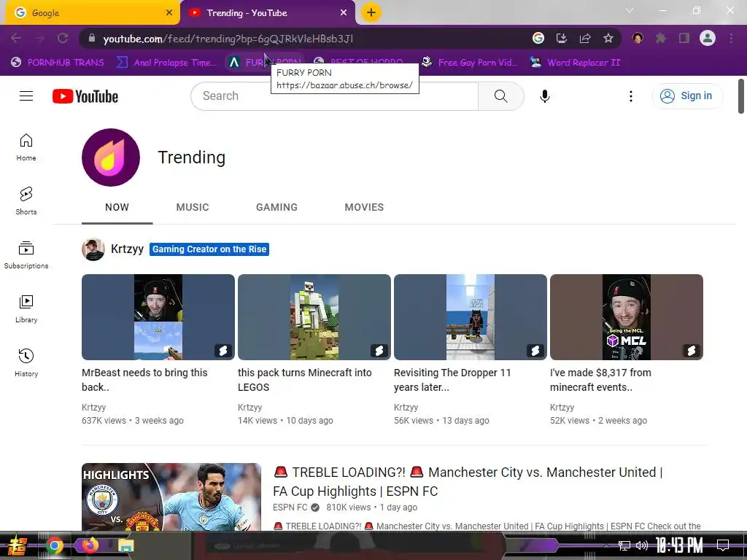
Task: Open Library in the YouTube sidebar
Action: [26, 309]
